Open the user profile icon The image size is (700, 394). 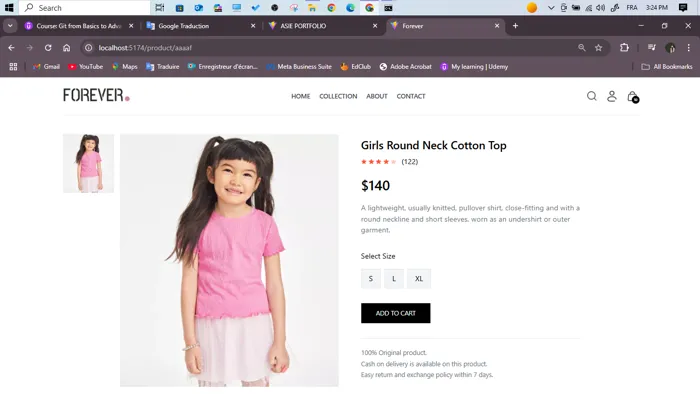(612, 96)
